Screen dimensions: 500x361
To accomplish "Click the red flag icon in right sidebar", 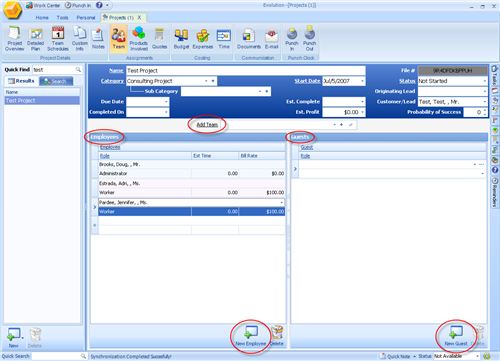I will (x=495, y=120).
